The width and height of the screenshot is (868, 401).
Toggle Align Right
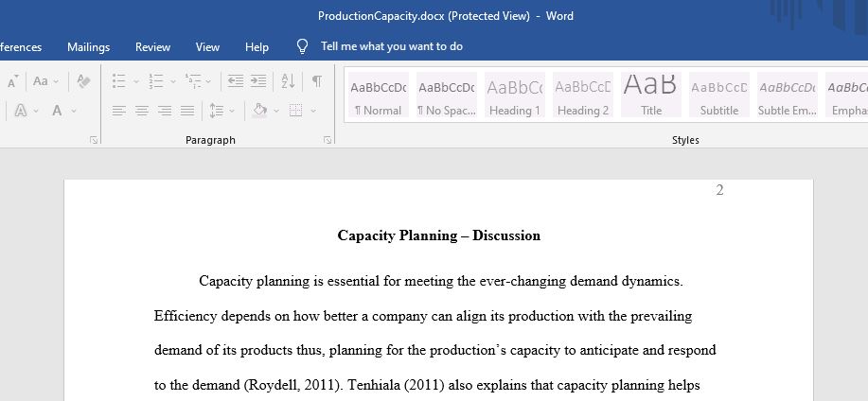pyautogui.click(x=165, y=112)
